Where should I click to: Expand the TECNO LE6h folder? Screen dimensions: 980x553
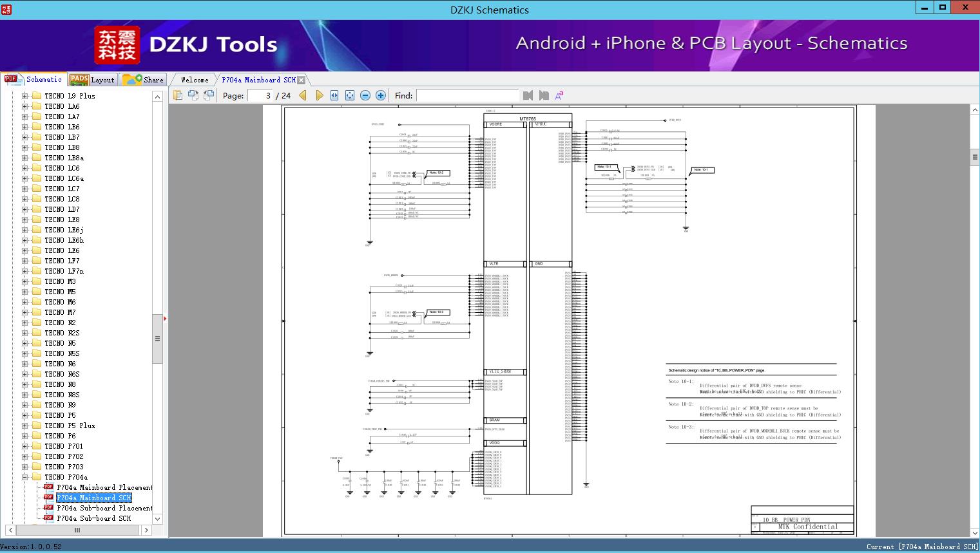[x=25, y=240]
